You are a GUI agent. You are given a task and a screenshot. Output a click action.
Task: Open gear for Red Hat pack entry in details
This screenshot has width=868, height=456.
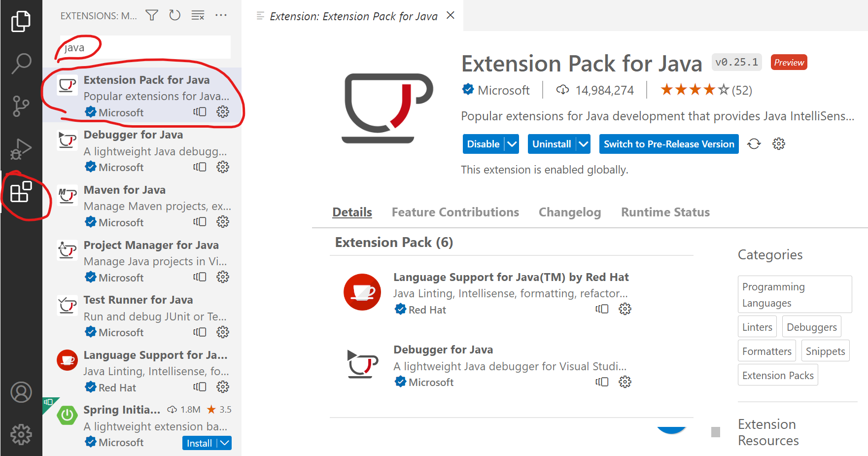click(x=625, y=309)
